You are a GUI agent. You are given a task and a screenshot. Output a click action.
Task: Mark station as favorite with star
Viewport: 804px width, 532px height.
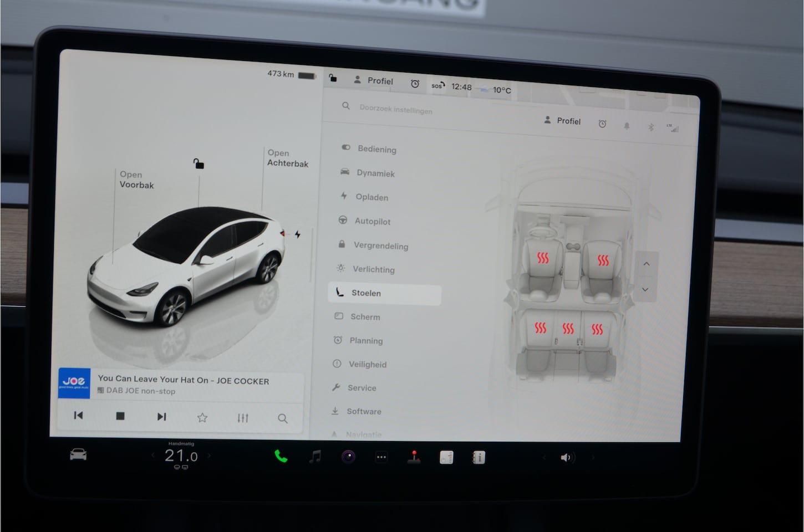(202, 417)
